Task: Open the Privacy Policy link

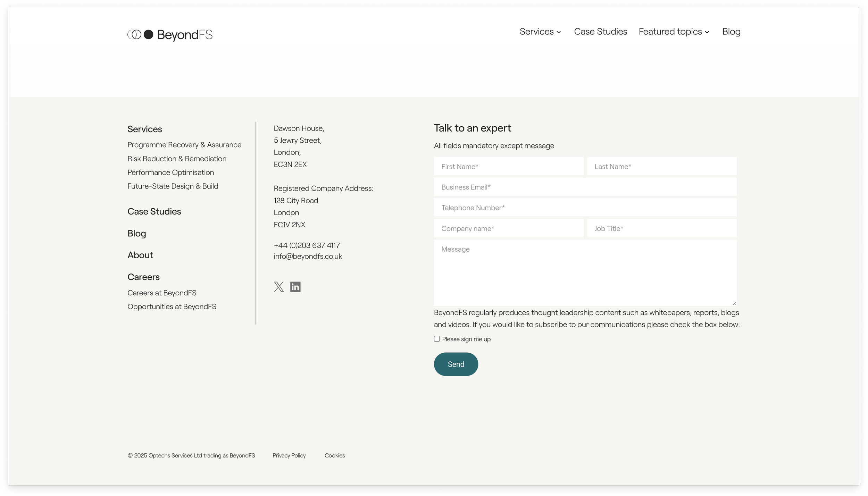Action: 289,455
